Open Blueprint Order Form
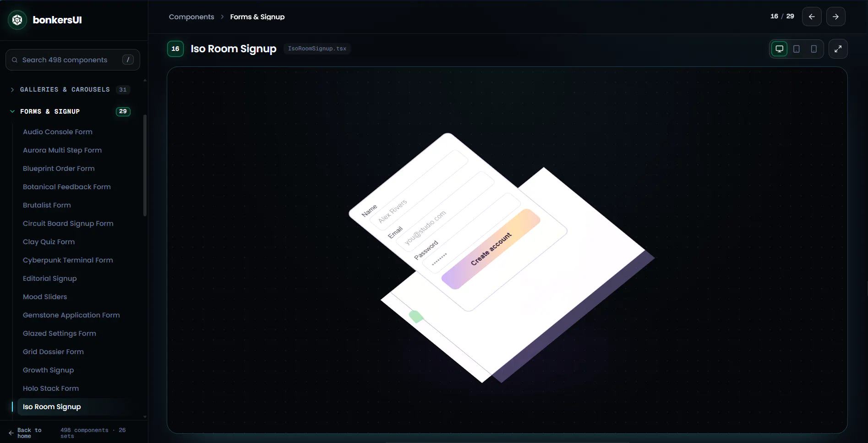 tap(59, 169)
